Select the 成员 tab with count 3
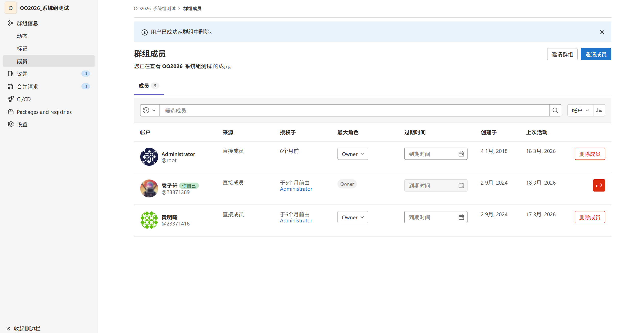 tap(148, 86)
